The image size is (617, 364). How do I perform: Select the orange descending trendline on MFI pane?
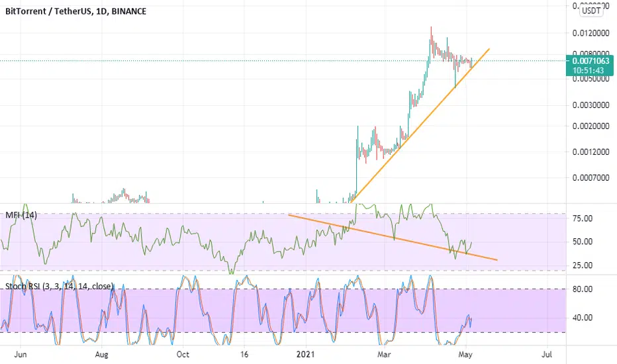click(x=393, y=238)
